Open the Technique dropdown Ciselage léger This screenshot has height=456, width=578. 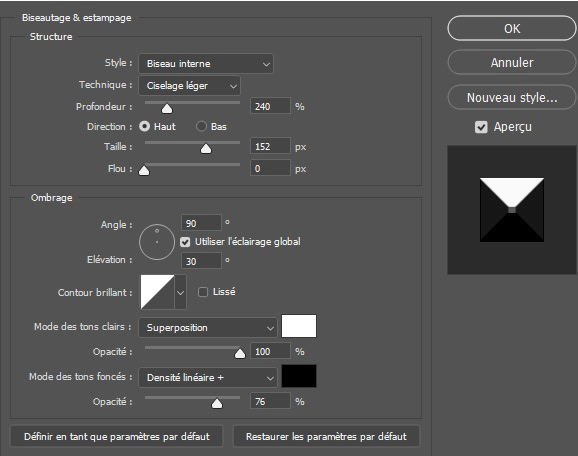click(189, 86)
